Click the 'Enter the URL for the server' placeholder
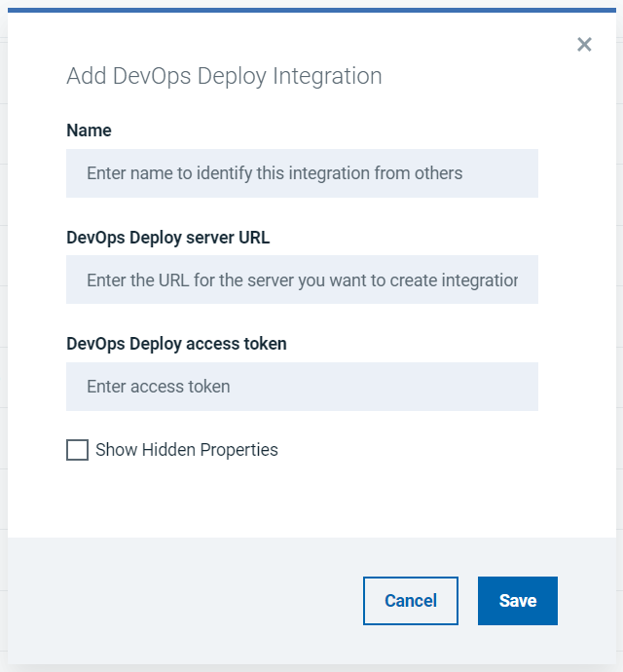 (x=302, y=280)
